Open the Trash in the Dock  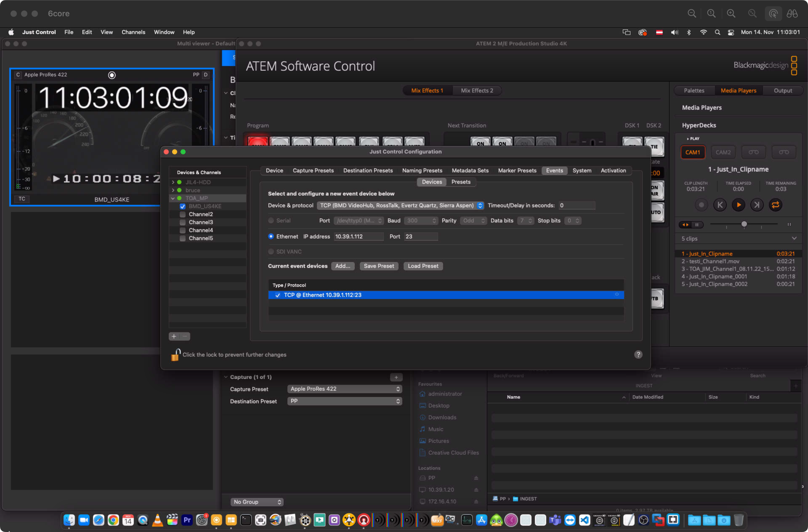(739, 520)
